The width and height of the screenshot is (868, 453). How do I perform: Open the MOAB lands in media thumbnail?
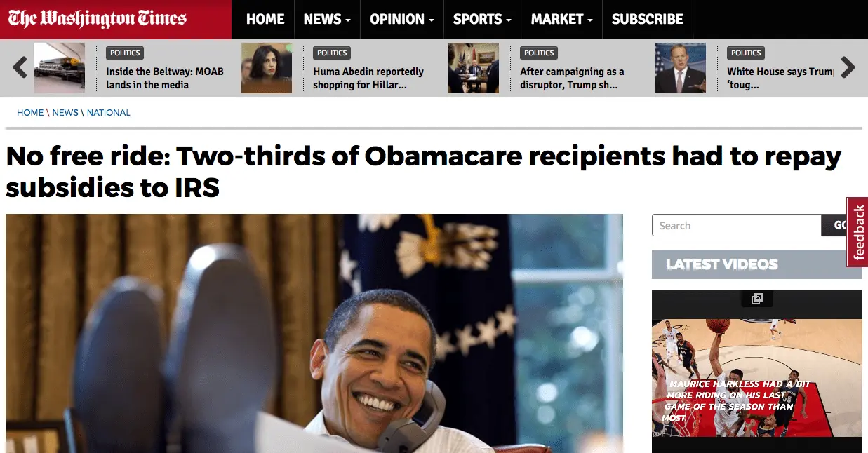[x=60, y=68]
